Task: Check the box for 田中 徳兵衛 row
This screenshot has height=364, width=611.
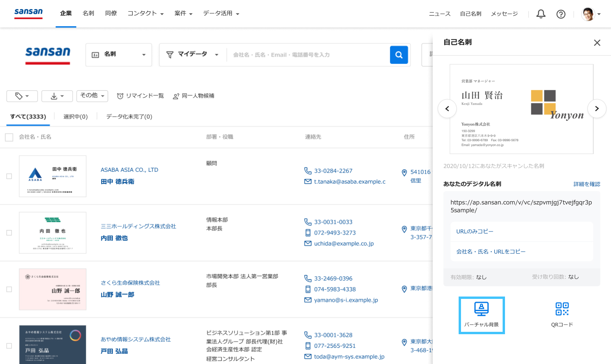Action: (9, 177)
